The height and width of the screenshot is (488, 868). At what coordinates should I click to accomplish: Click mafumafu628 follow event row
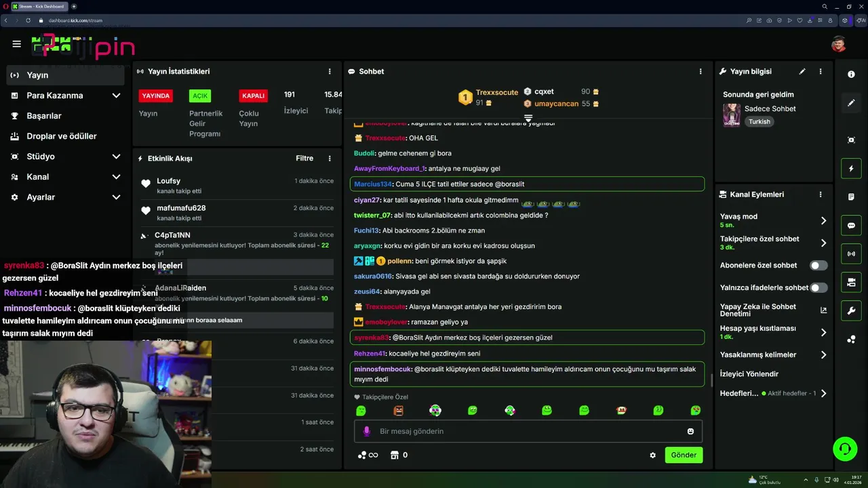237,213
